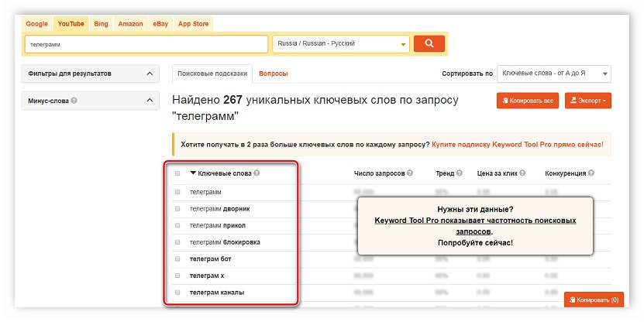Switch to the Bing tab
The width and height of the screenshot is (644, 322).
coord(101,24)
